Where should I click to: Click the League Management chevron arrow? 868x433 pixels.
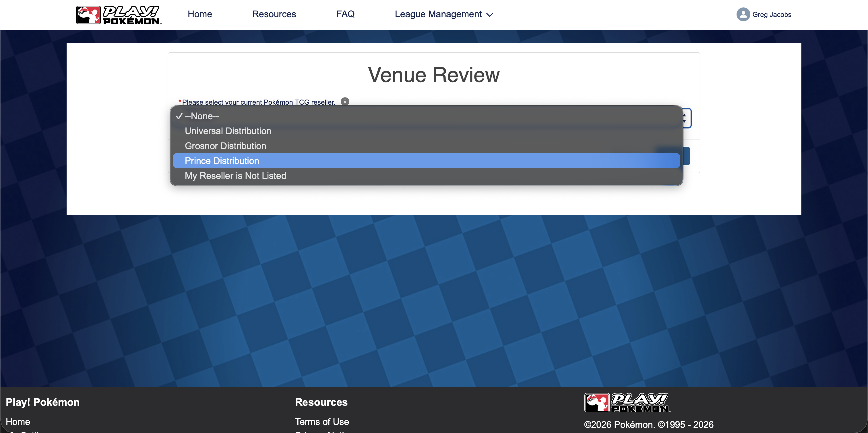490,15
